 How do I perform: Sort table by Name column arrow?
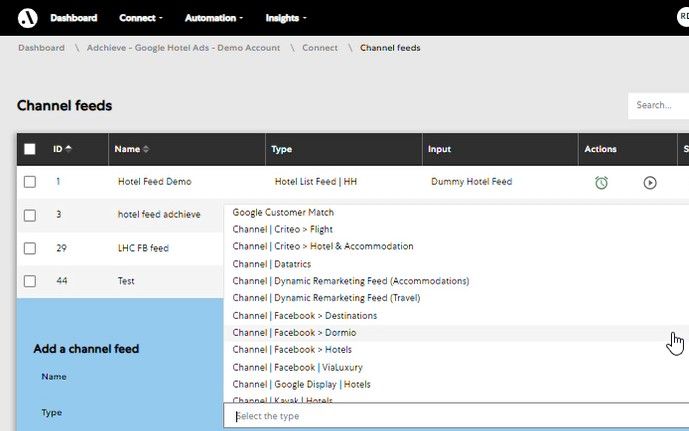(x=146, y=149)
